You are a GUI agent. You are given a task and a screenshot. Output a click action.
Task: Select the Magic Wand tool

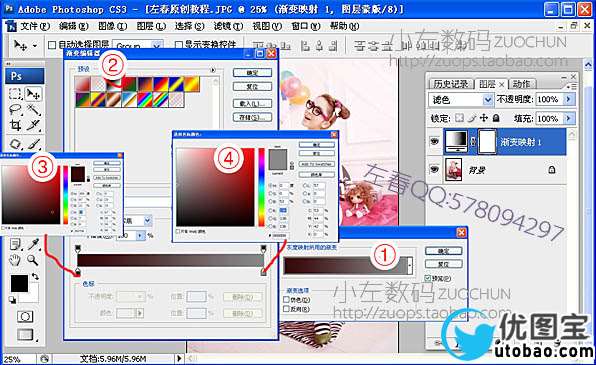click(34, 110)
